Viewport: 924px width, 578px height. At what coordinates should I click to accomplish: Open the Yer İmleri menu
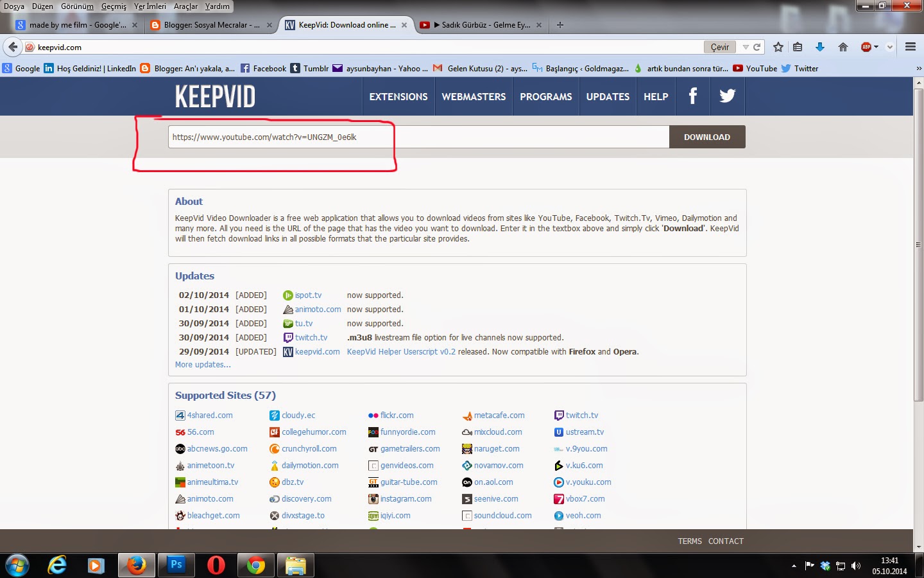click(x=150, y=6)
